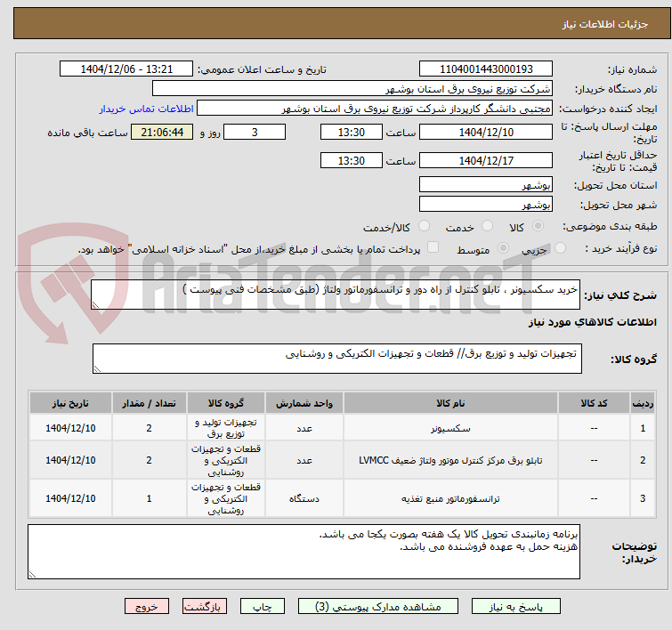Viewport: 672px width, 630px height.
Task: Click the جزئیات اطلاعات نیاز page title
Action: pos(604,24)
